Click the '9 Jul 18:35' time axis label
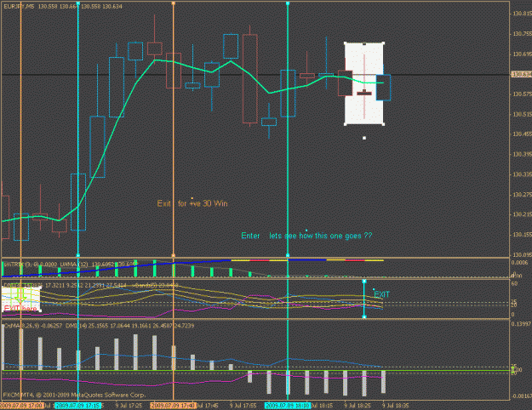 click(x=396, y=406)
